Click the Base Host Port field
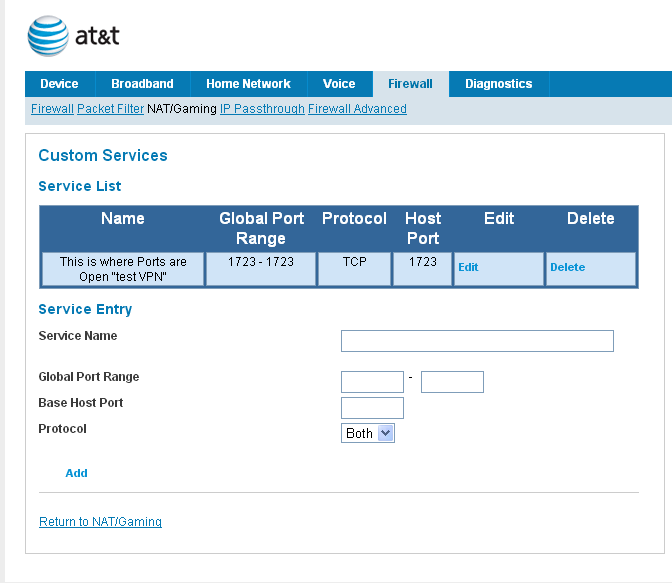This screenshot has width=672, height=583. pyautogui.click(x=372, y=408)
